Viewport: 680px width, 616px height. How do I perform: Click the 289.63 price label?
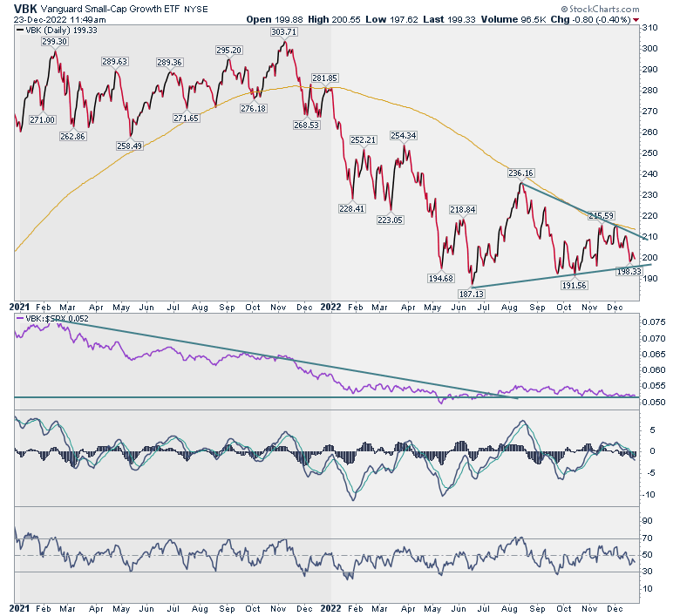tap(114, 62)
